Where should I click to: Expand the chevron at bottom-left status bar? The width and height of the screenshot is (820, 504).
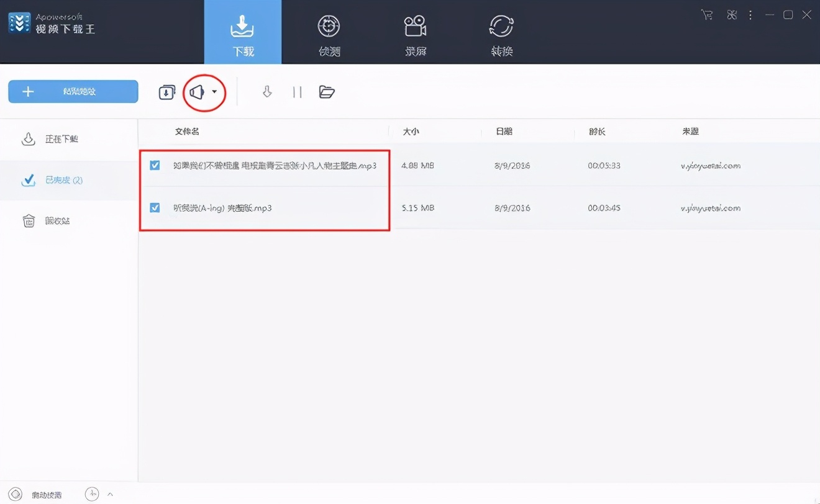pos(110,494)
